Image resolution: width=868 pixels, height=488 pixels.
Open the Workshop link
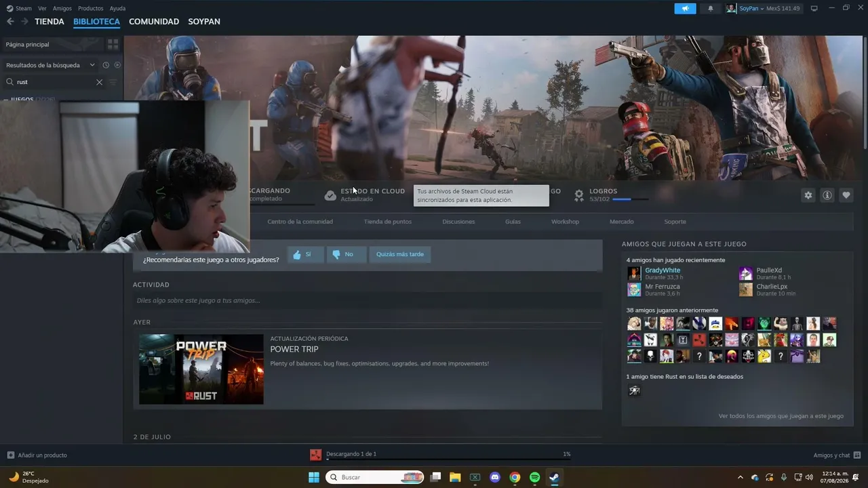[565, 222]
